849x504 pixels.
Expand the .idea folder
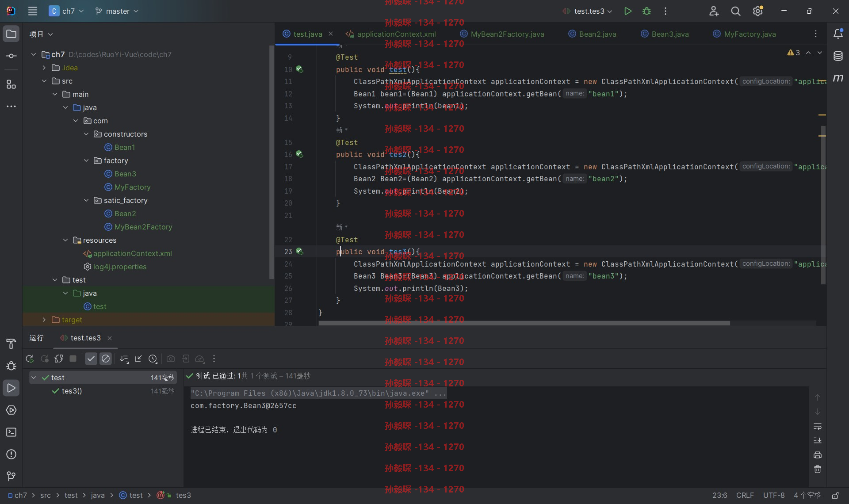44,68
